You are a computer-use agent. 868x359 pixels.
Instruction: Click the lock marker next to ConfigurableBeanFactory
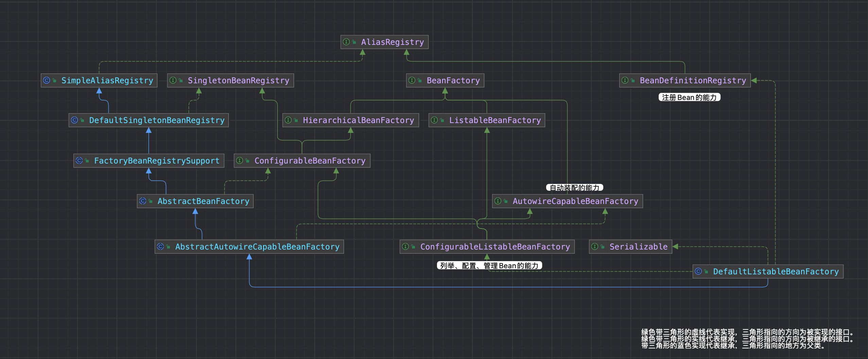(x=247, y=160)
